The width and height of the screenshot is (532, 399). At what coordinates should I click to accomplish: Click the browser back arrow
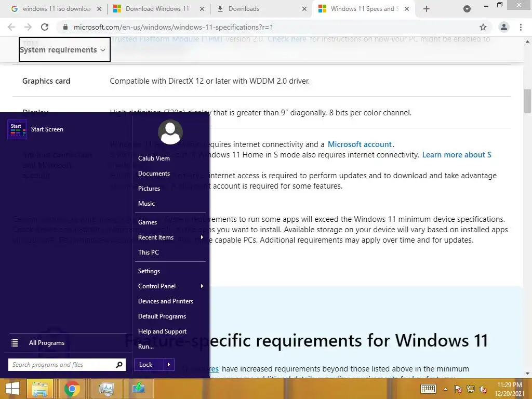click(x=11, y=27)
